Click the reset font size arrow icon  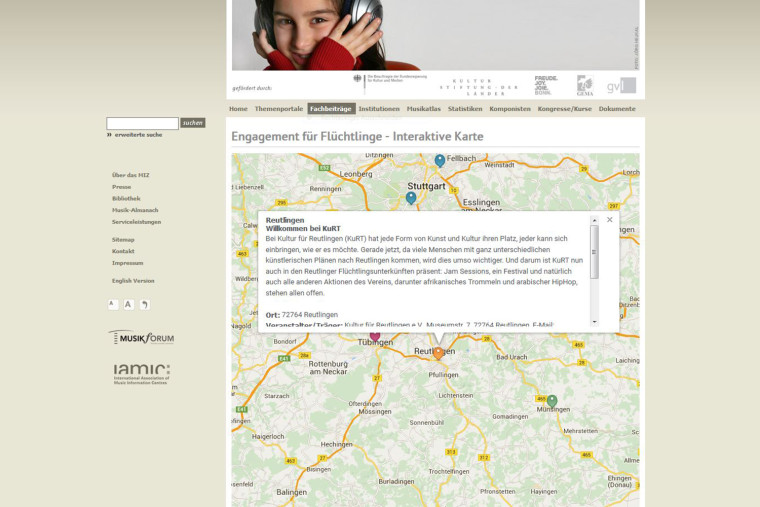coord(144,304)
